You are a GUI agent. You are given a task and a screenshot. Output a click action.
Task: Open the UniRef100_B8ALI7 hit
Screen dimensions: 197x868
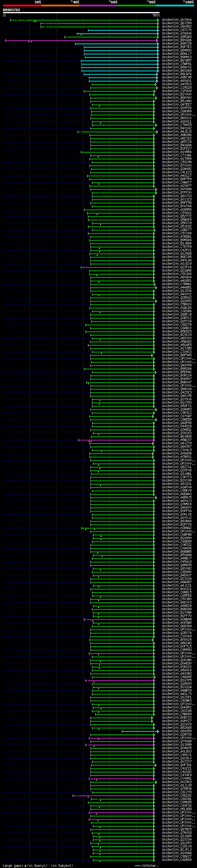(176, 54)
